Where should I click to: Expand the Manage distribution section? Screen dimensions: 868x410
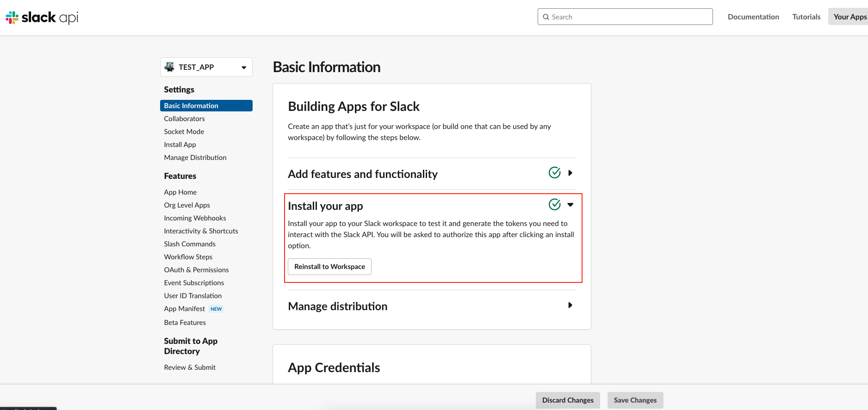(570, 305)
